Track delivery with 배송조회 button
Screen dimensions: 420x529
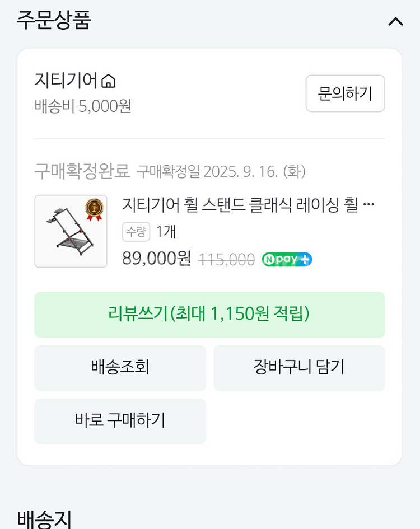(120, 368)
